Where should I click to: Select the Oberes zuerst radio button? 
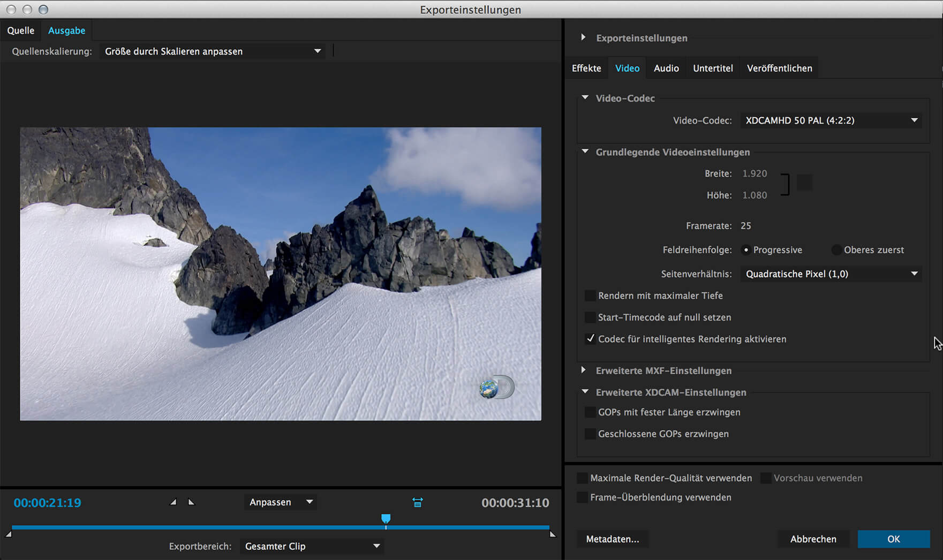coord(836,250)
